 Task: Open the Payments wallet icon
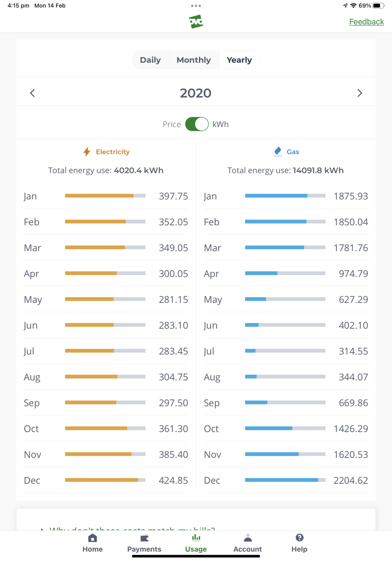[x=144, y=538]
